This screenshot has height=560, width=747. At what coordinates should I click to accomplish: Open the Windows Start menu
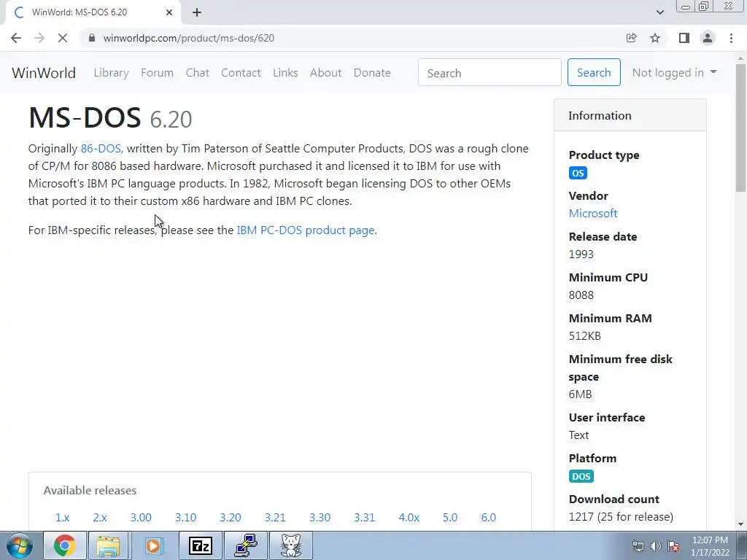pos(20,545)
